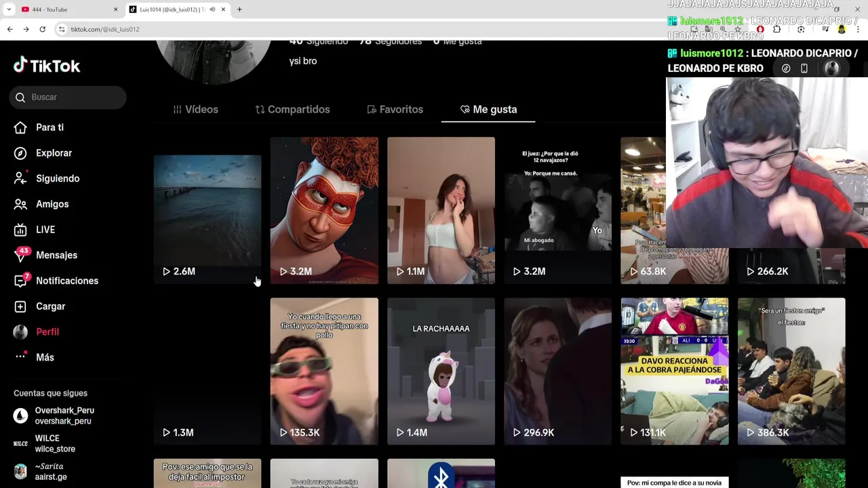Open the tab search dropdown arrow
Screen dimensions: 868x488
[x=8, y=9]
